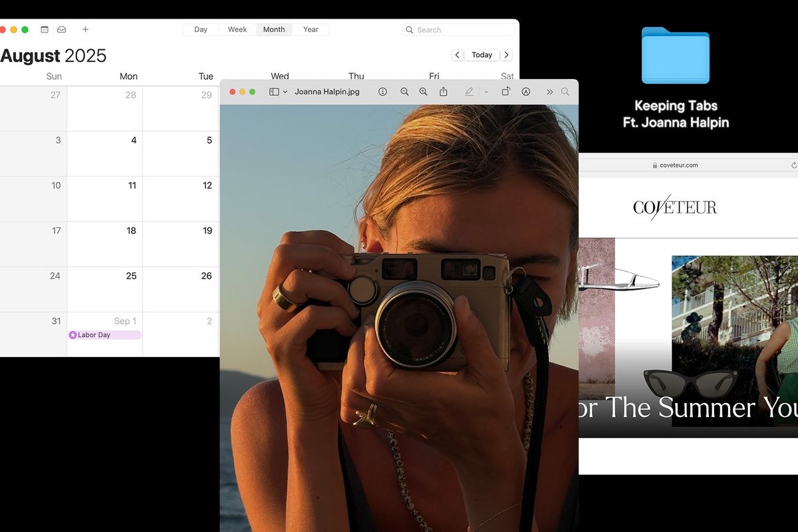
Task: Open Calendar inbox tray icon
Action: click(x=62, y=29)
